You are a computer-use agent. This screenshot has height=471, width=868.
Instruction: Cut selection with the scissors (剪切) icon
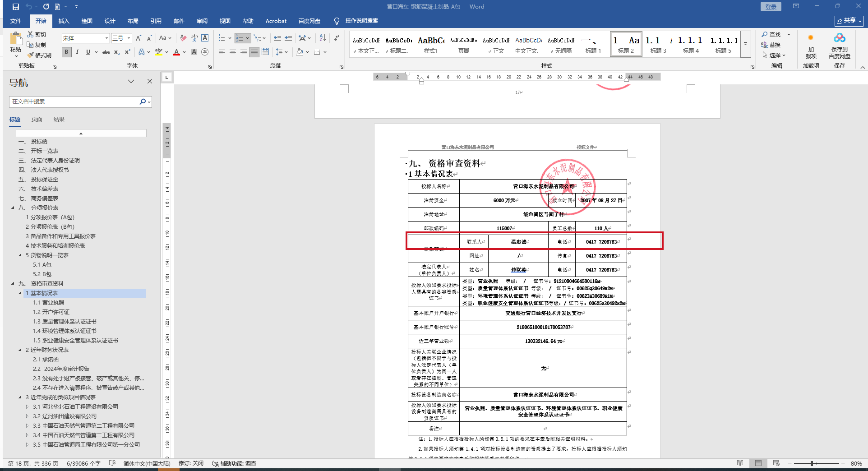click(37, 34)
